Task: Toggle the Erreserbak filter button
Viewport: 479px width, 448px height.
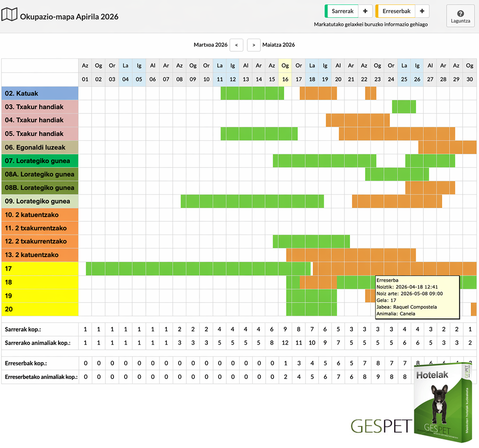Action: tap(395, 11)
